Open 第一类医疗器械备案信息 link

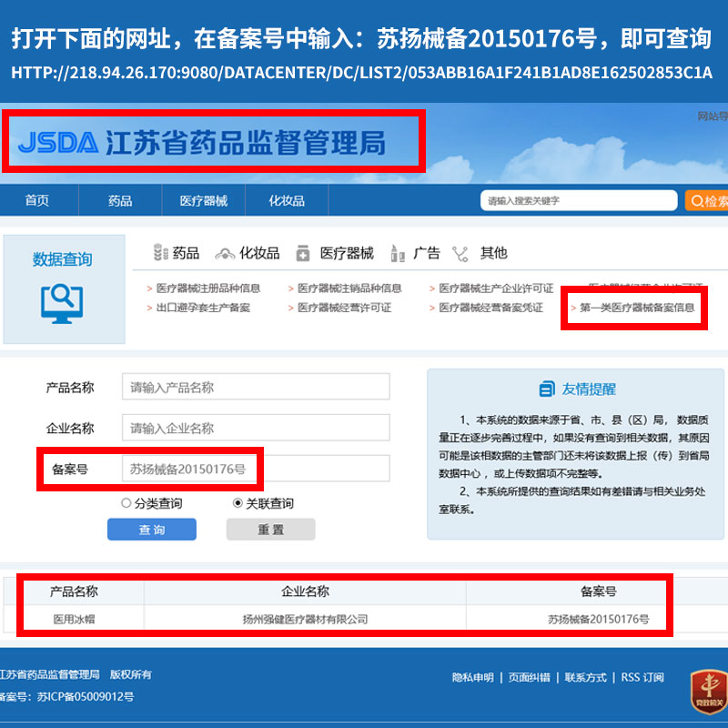tap(637, 308)
